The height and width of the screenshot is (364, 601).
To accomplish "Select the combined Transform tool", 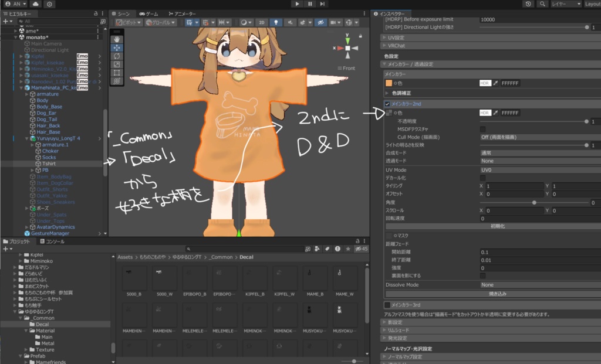I will click(117, 81).
